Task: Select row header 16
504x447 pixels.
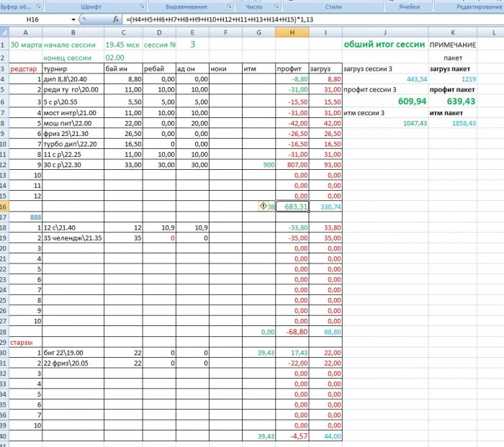Action: point(4,207)
